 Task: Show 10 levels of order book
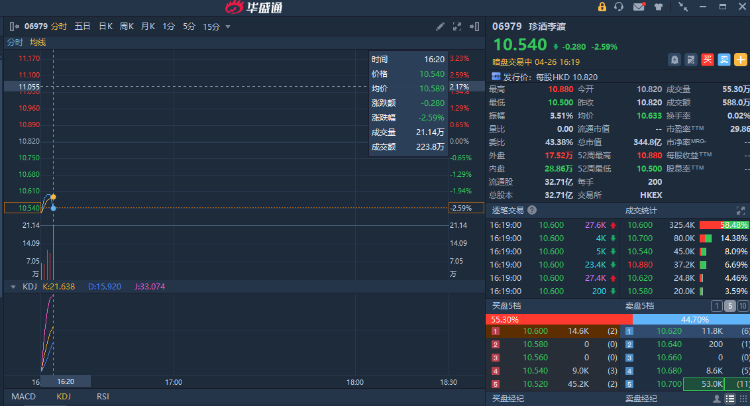(x=742, y=306)
